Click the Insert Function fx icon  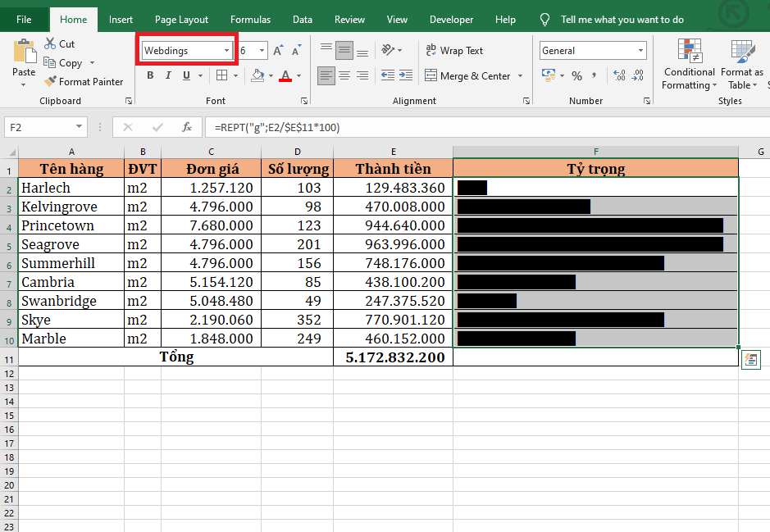[187, 127]
